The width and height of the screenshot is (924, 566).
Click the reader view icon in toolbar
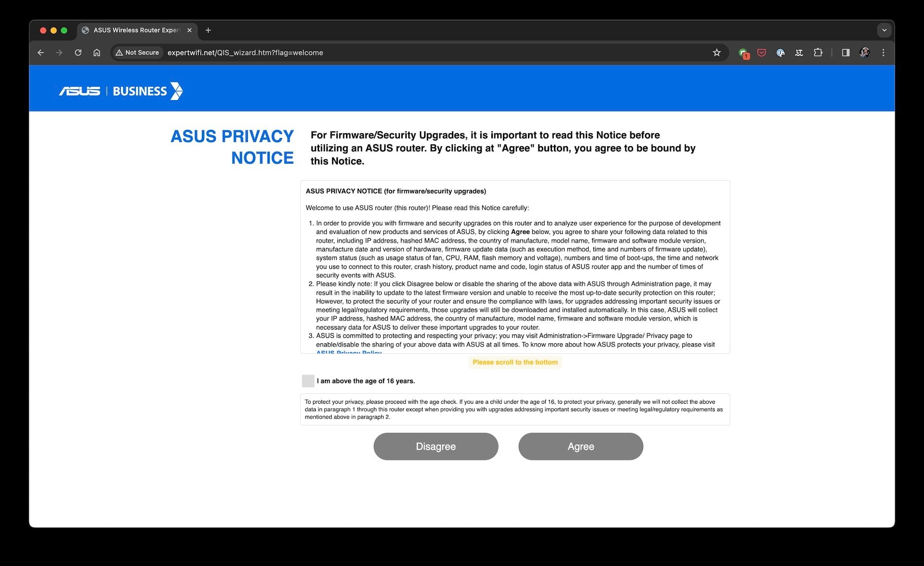[x=846, y=53]
